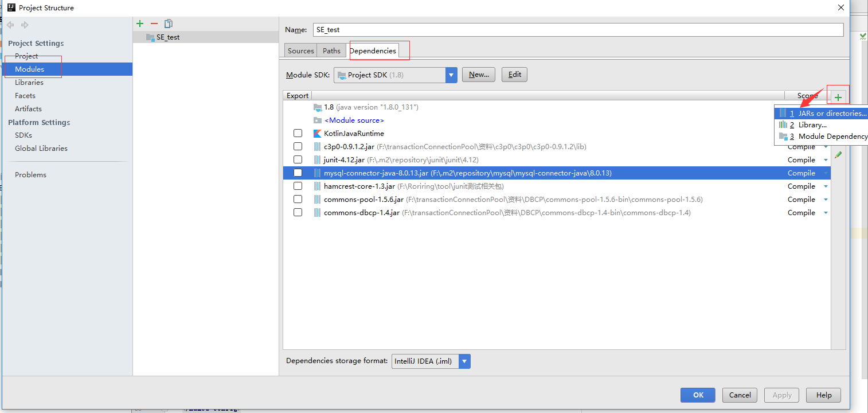
Task: Click the green plus to add dependency
Action: coord(838,98)
